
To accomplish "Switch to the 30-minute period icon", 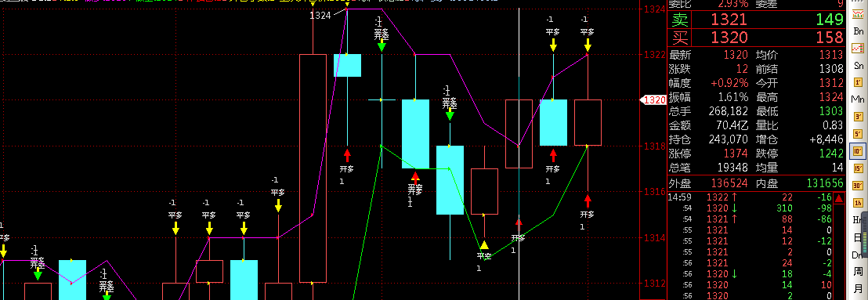I will pyautogui.click(x=858, y=185).
